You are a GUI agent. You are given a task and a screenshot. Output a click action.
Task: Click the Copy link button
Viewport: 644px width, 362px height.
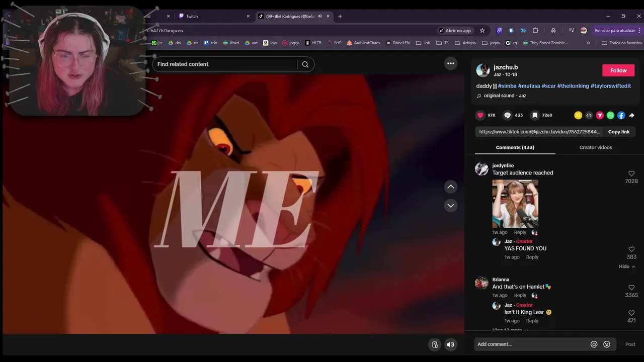[x=619, y=132]
